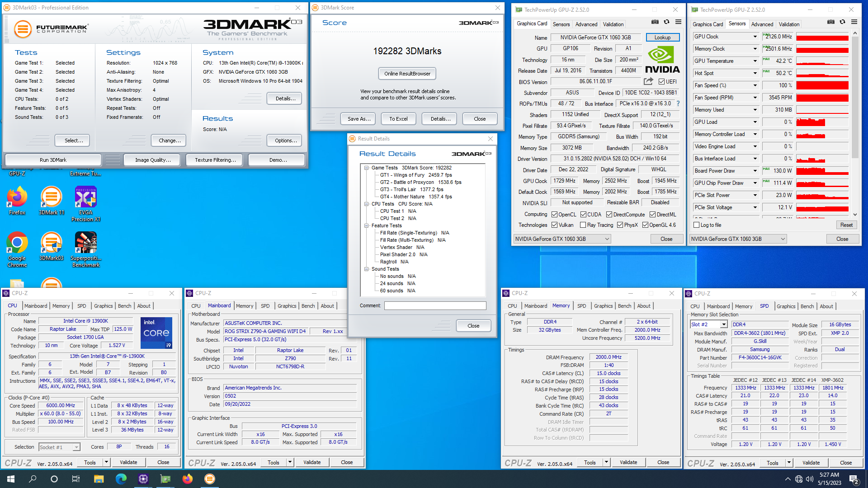Open About tab in CPU-Z SPD window
868x488 pixels.
coord(826,306)
